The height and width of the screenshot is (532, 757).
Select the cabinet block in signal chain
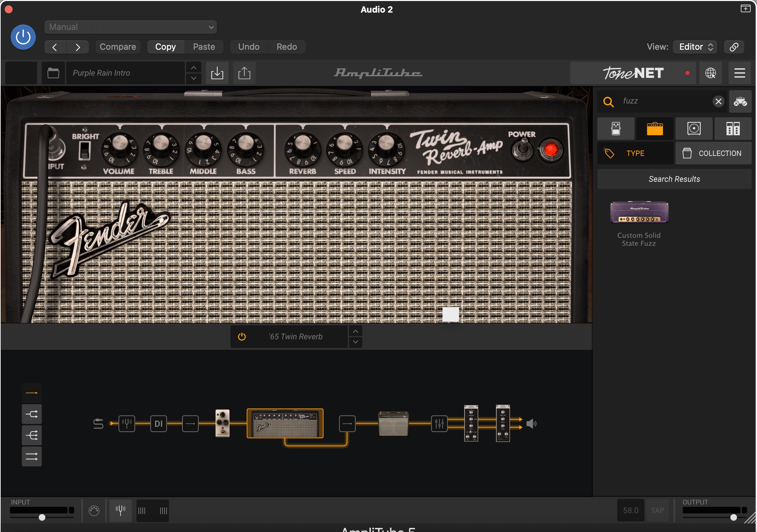click(x=393, y=424)
